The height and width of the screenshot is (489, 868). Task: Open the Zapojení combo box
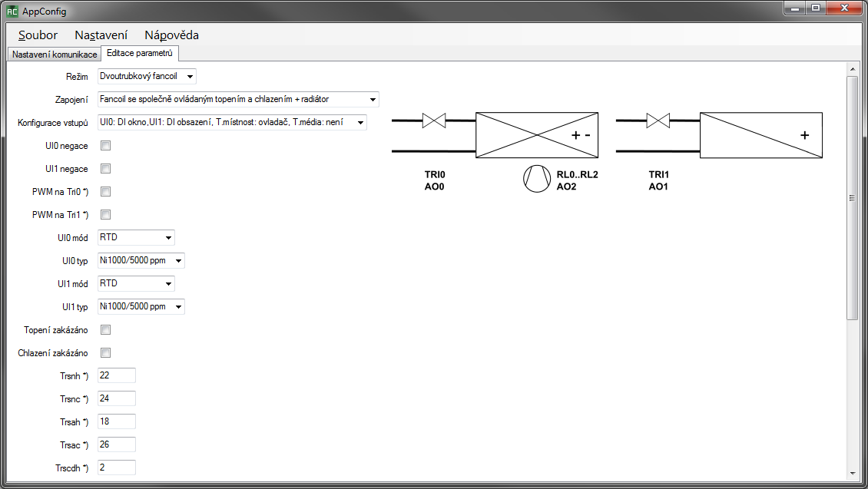pyautogui.click(x=238, y=100)
